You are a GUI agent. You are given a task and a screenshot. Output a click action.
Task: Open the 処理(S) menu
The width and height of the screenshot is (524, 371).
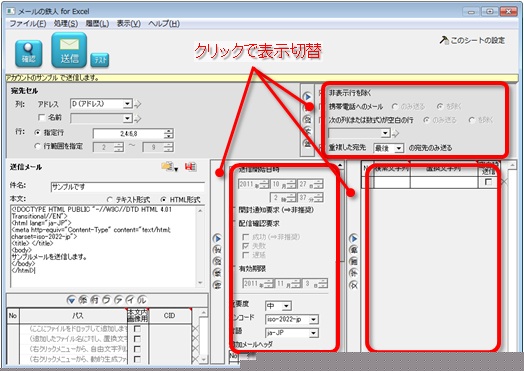pyautogui.click(x=66, y=24)
